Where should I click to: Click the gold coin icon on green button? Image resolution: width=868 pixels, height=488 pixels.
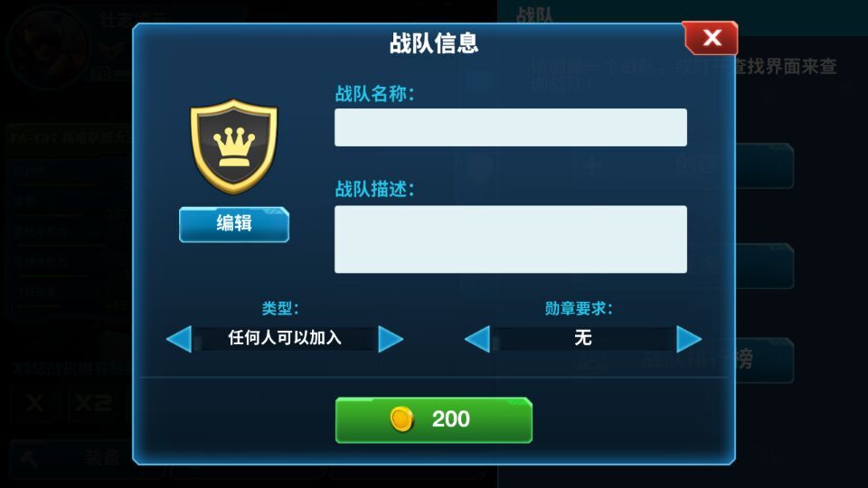click(x=401, y=418)
